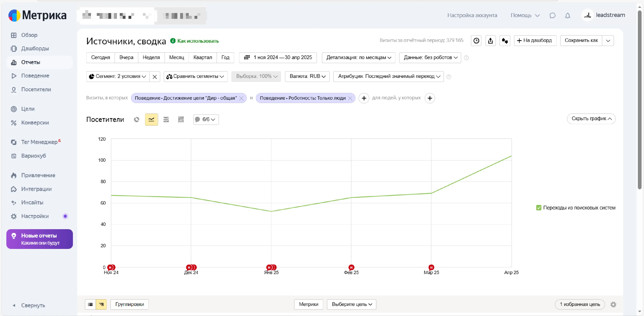Viewport: 644px width, 316px height.
Task: Switch to stacked area chart icon
Action: [166, 119]
